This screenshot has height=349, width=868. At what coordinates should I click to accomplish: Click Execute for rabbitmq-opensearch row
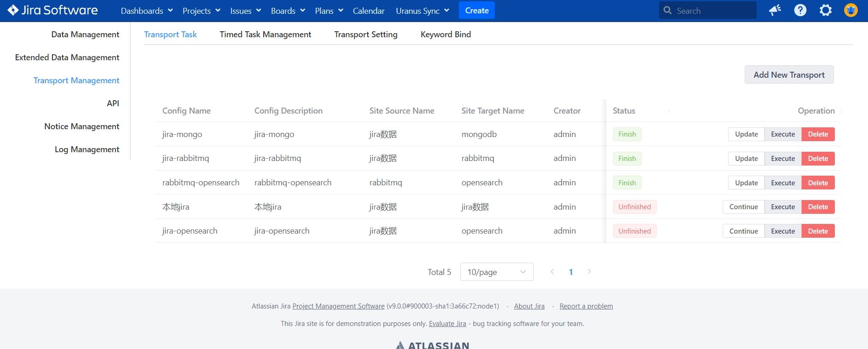[783, 183]
